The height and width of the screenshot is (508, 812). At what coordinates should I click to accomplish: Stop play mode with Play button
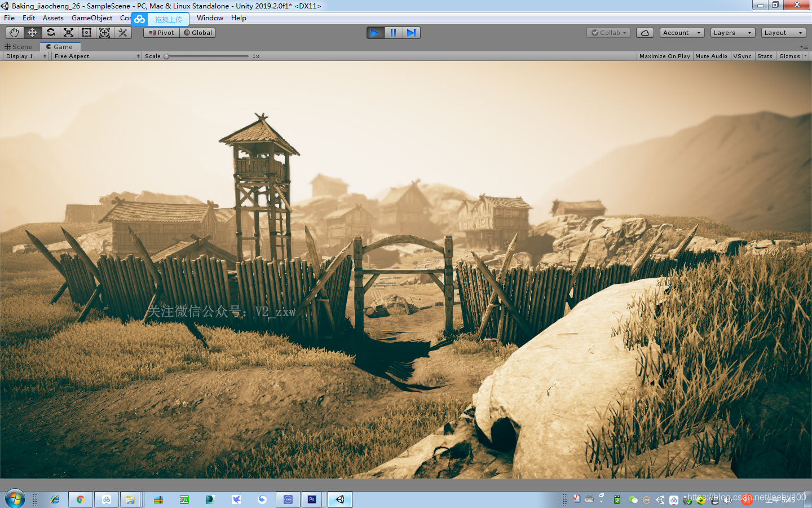[x=375, y=33]
